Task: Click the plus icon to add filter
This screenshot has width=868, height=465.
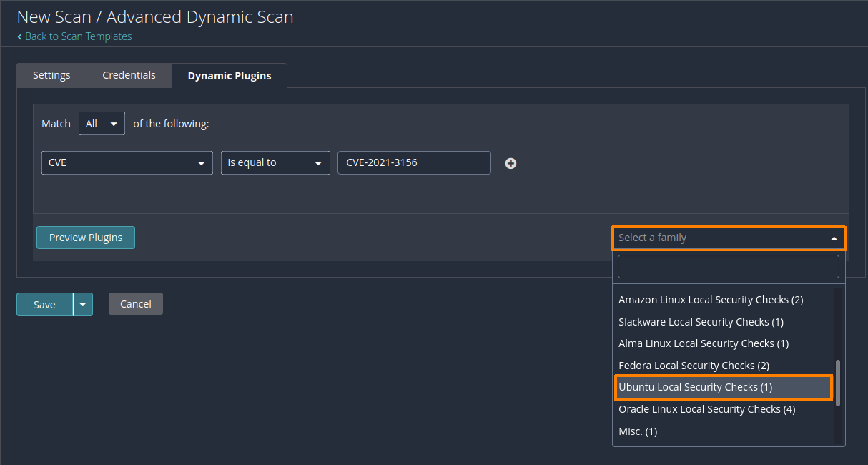Action: pos(510,163)
